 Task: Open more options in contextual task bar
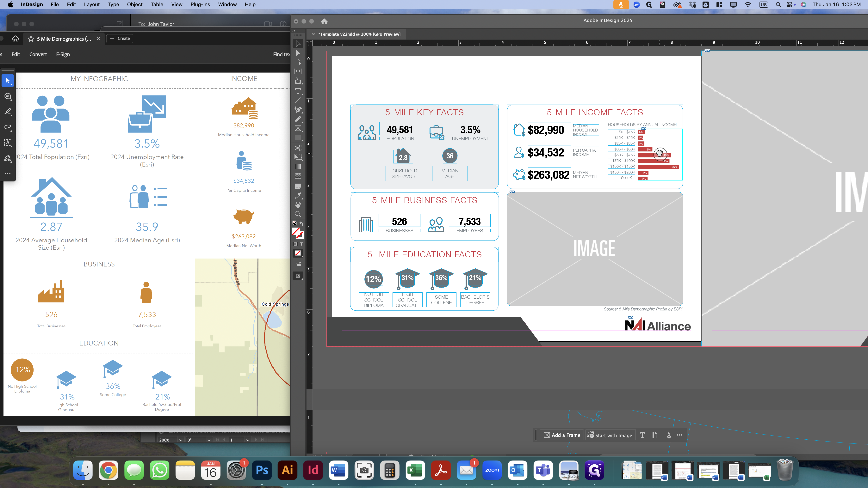(x=680, y=435)
